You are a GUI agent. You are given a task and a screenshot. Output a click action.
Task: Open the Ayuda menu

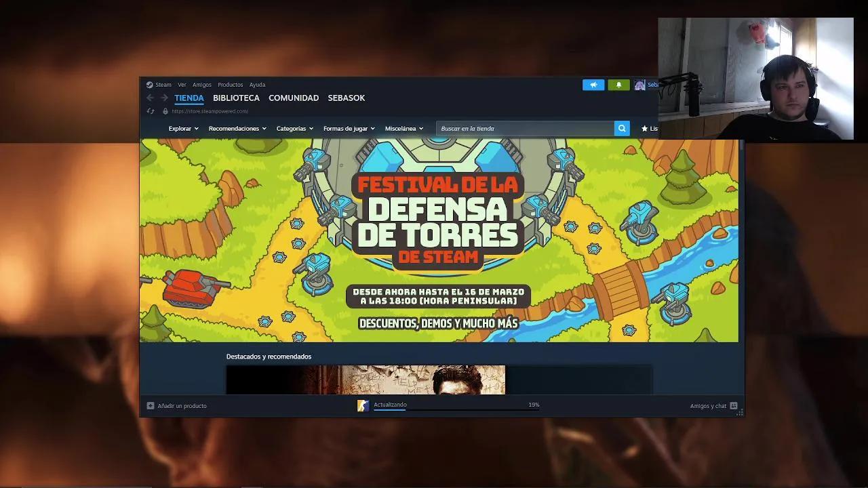(x=257, y=85)
